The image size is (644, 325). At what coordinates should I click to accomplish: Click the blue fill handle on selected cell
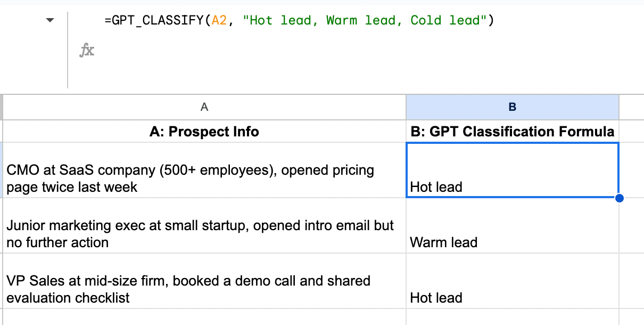619,198
